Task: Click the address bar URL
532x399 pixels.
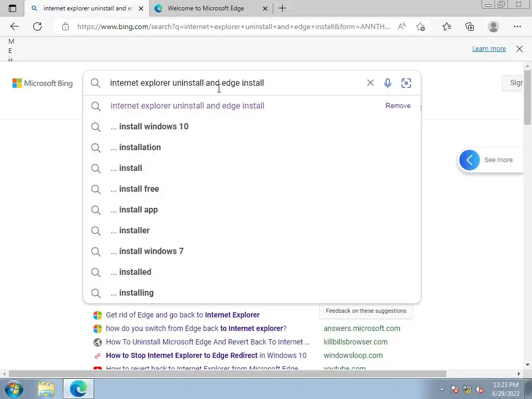Action: pyautogui.click(x=233, y=26)
